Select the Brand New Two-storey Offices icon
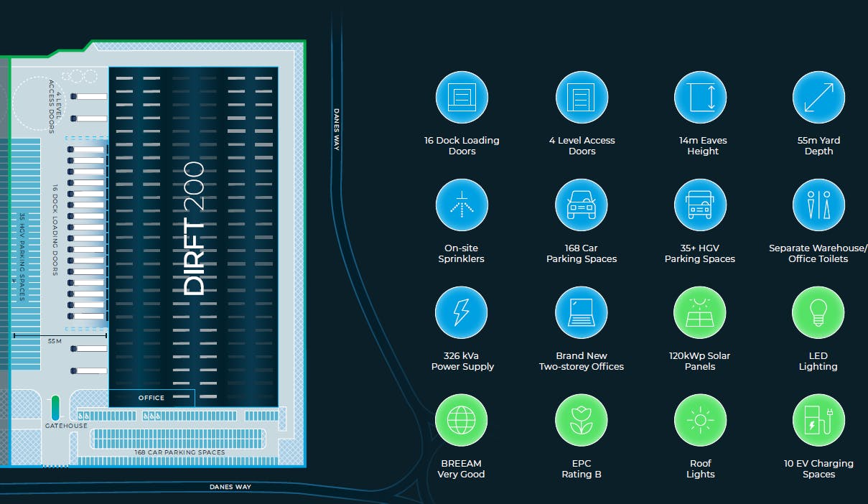This screenshot has width=868, height=504. coord(582,313)
